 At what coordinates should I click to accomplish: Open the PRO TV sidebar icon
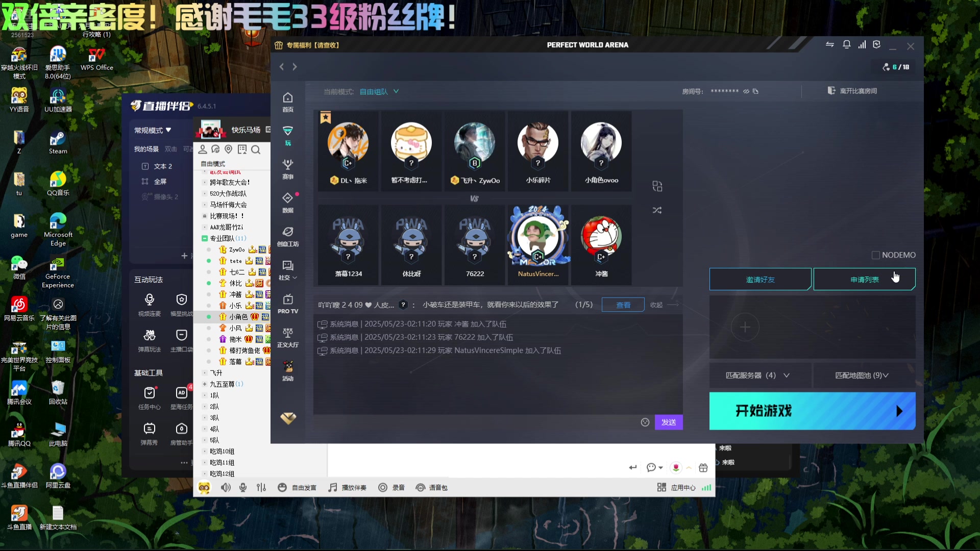pos(288,304)
